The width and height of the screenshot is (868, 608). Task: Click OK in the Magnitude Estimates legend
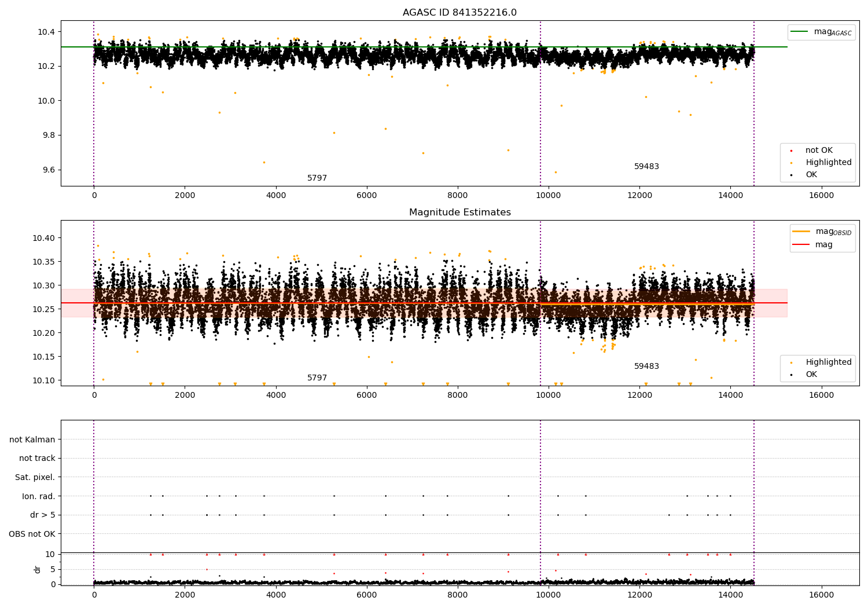coord(811,375)
